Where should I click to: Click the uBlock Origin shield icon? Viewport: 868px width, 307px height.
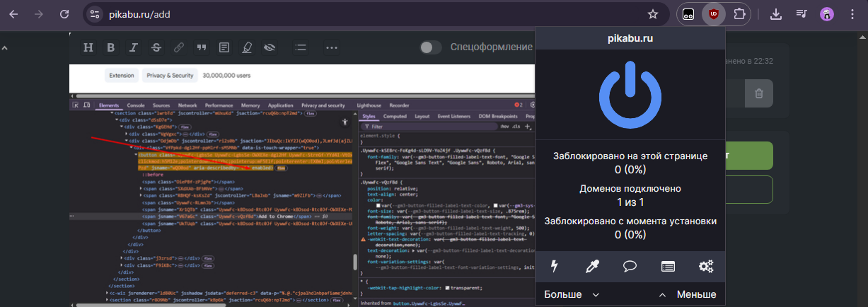713,14
